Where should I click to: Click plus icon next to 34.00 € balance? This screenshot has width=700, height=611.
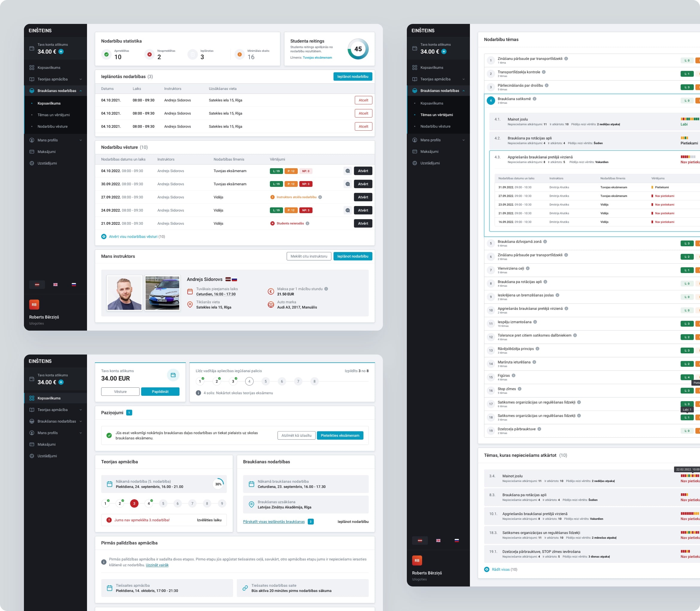[x=61, y=52]
